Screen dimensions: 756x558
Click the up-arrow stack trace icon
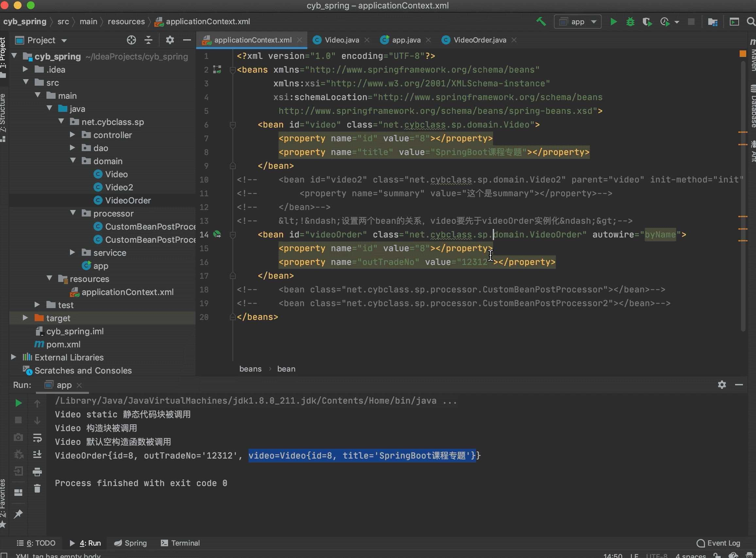pos(37,403)
